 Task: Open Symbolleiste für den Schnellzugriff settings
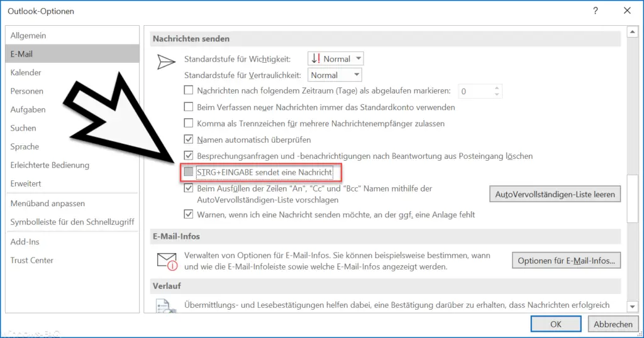tap(72, 222)
